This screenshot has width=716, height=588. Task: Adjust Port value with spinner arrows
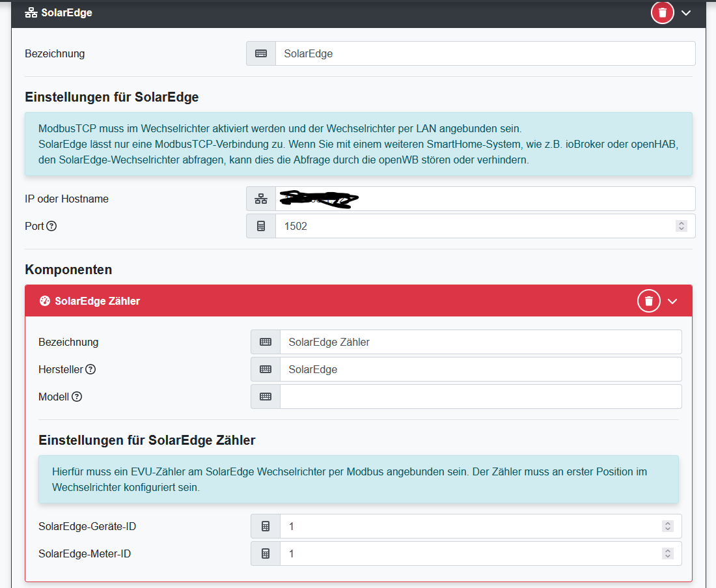pyautogui.click(x=682, y=226)
